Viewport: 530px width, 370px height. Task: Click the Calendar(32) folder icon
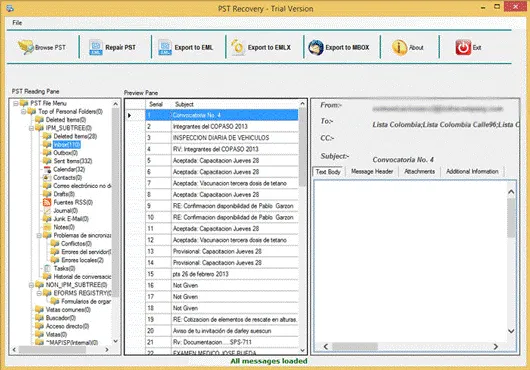click(x=47, y=169)
